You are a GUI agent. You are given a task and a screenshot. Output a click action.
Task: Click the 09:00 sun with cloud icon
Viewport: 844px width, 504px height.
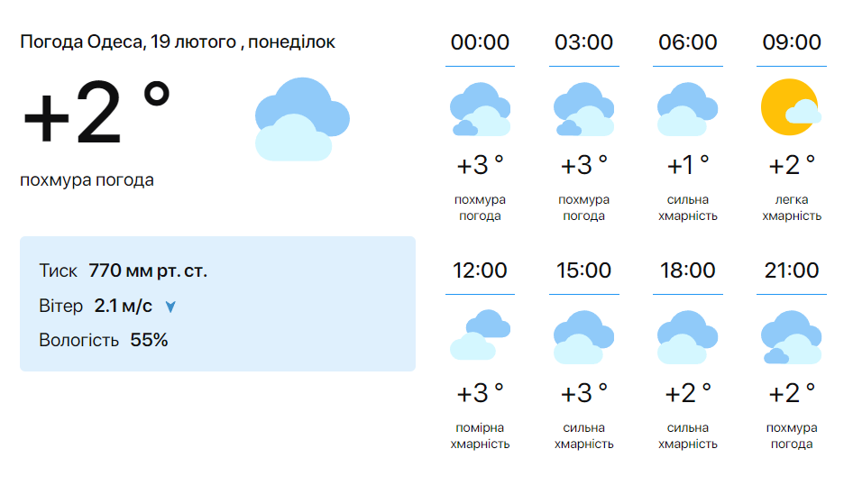(791, 107)
